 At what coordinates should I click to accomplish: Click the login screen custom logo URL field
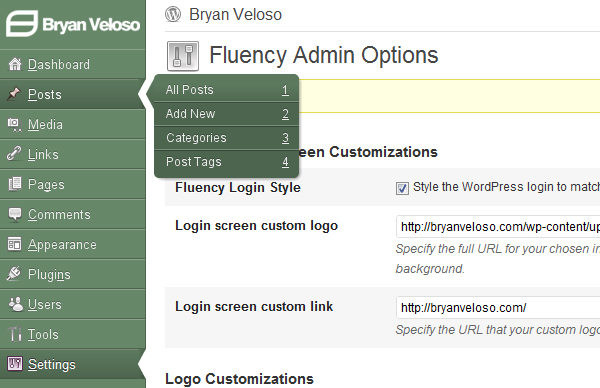click(x=498, y=227)
